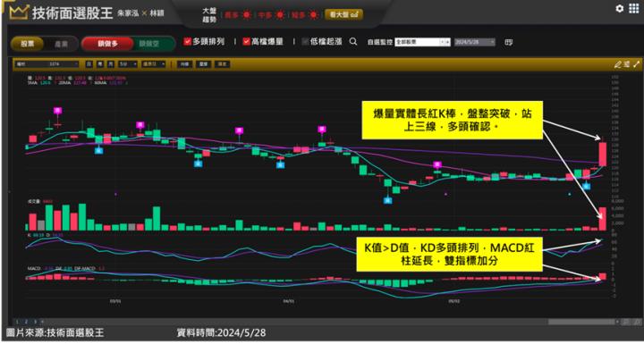644x344 pixels.
Task: Open the 2024/5/28 date dropdown
Action: pyautogui.click(x=475, y=42)
